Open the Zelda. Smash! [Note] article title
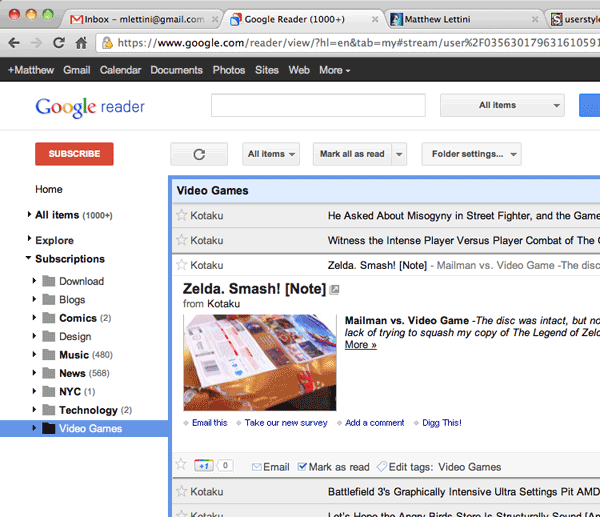The image size is (600, 517). [x=254, y=289]
